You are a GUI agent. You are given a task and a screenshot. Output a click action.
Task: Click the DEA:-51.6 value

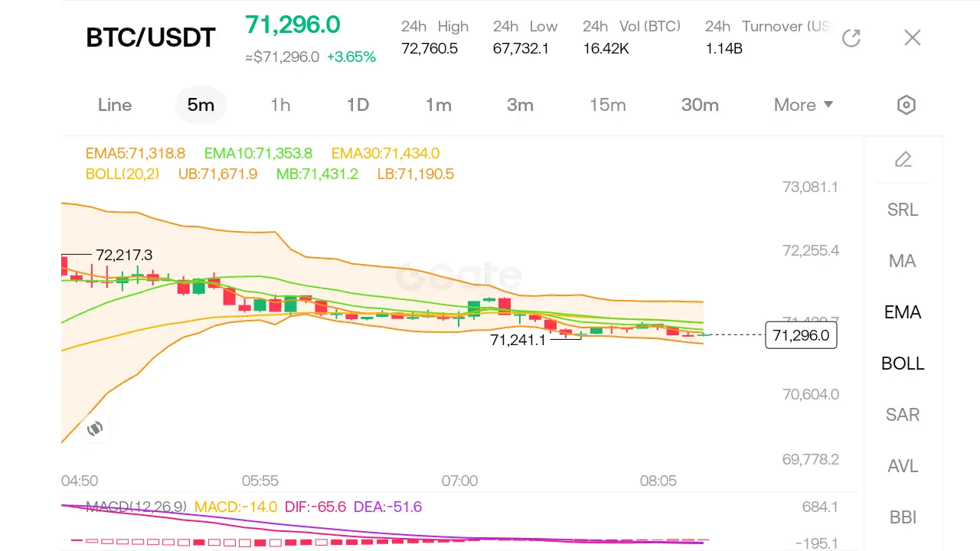pos(387,507)
